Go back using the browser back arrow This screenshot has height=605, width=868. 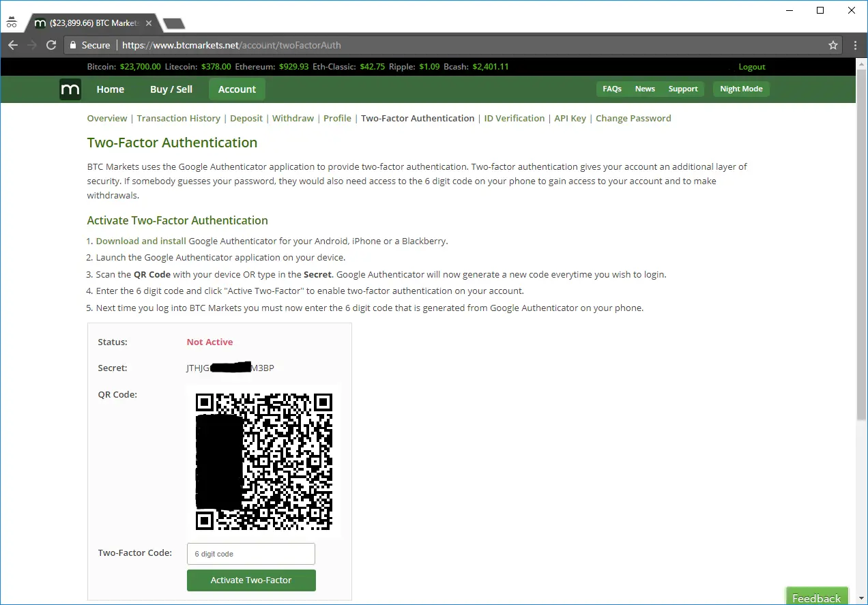click(x=12, y=45)
